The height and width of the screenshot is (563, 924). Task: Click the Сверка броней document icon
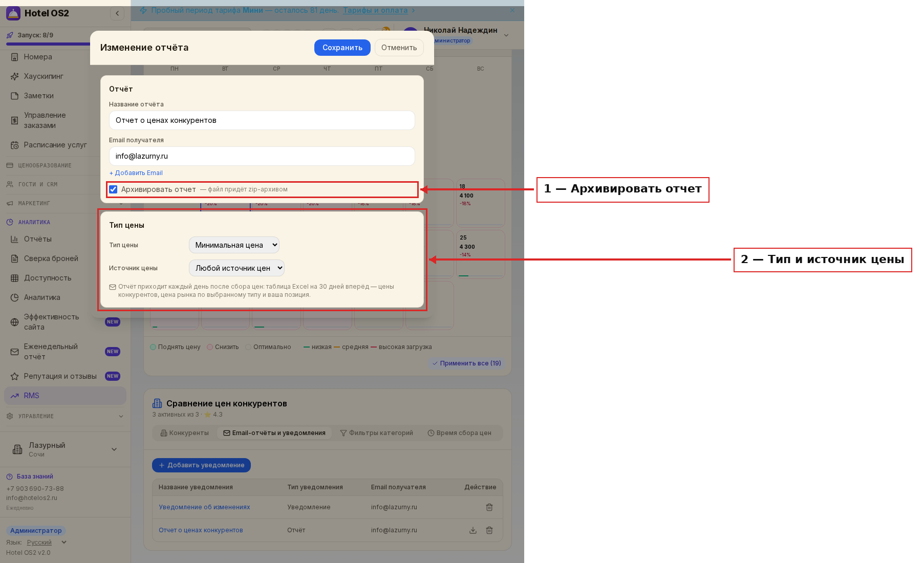(x=15, y=258)
